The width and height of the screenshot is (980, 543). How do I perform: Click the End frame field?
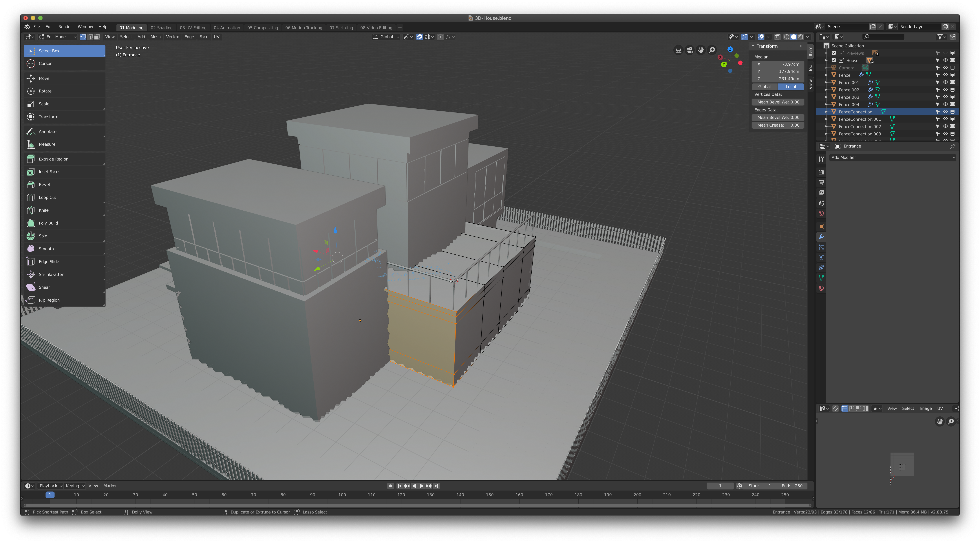(792, 486)
